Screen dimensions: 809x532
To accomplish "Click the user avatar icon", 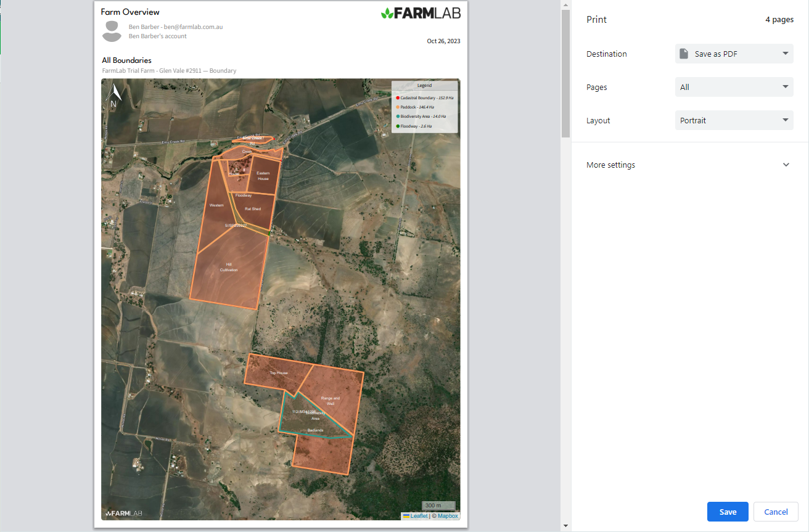I will click(112, 31).
